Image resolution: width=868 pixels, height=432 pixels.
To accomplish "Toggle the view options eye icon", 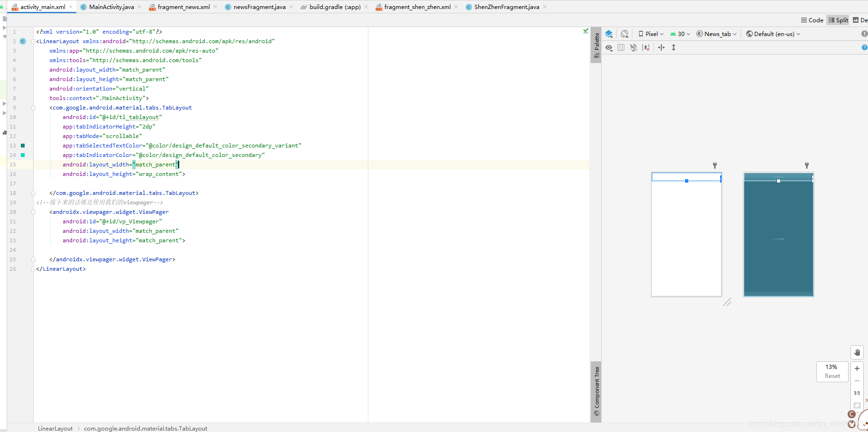I will click(609, 47).
